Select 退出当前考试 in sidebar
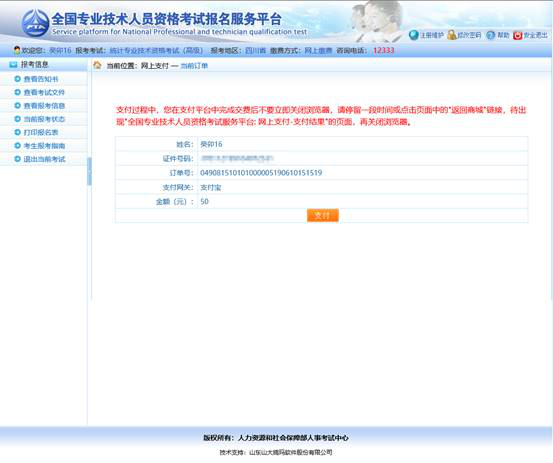Viewport: 553px width, 463px height. pos(44,159)
